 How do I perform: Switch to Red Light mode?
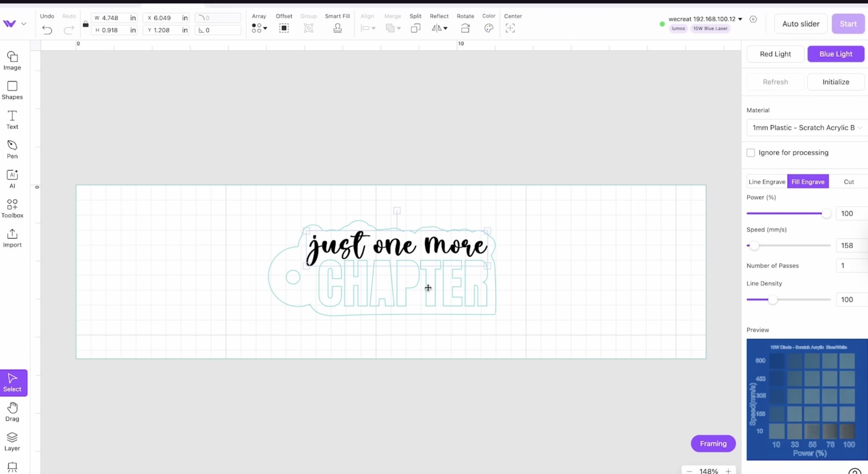tap(775, 54)
